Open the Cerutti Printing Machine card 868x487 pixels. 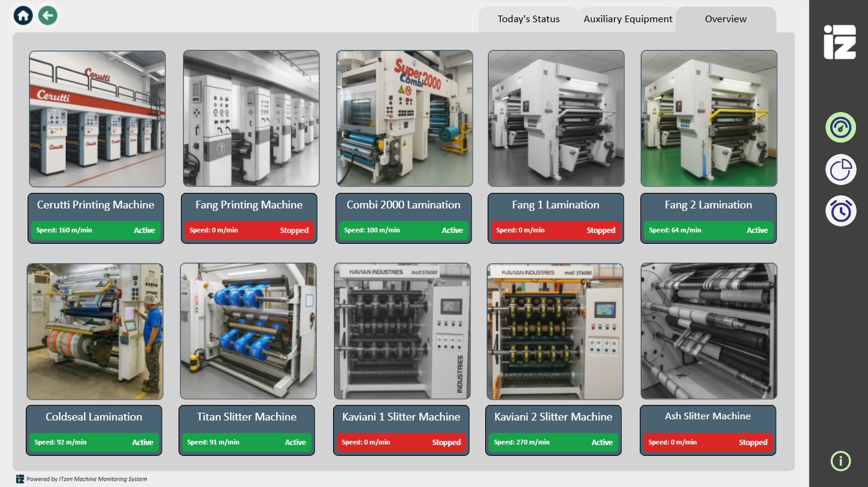[x=96, y=205]
